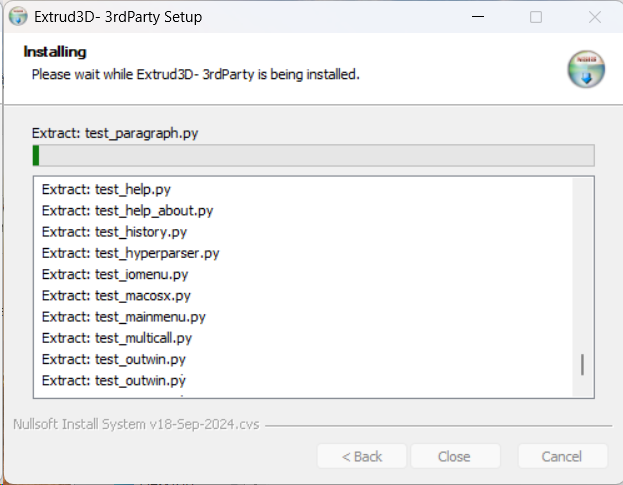This screenshot has width=623, height=485.
Task: Click the Extrud3D installer icon in title bar
Action: click(x=18, y=17)
